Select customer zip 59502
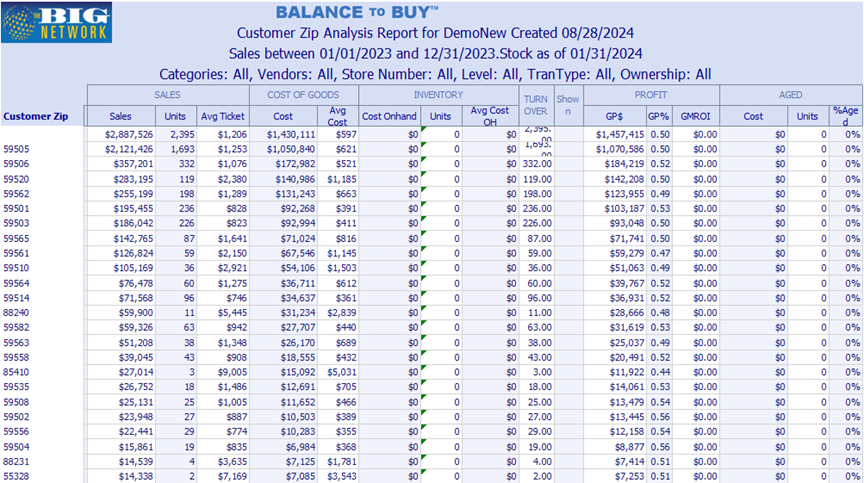 [x=17, y=417]
